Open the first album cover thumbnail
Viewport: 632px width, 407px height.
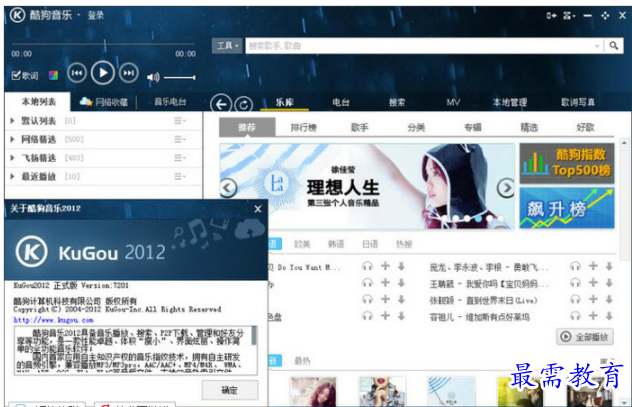(x=313, y=391)
